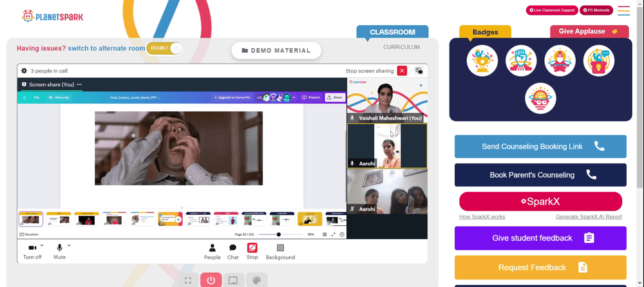Viewport: 644px width, 287px height.
Task: Click Give Applause
Action: point(589,32)
